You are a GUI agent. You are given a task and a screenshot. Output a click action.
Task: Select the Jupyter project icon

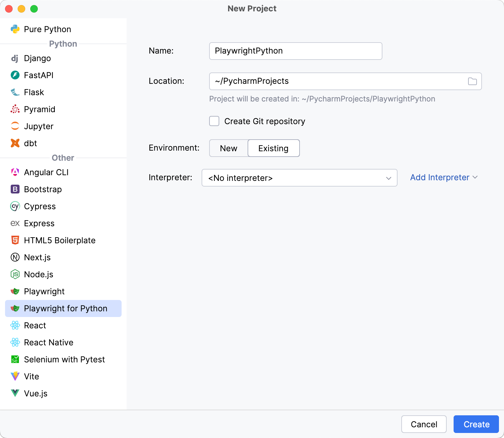pyautogui.click(x=15, y=126)
